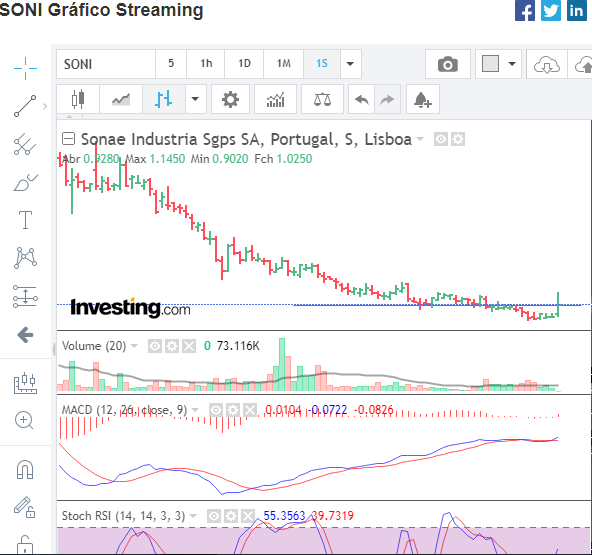This screenshot has width=592, height=555.
Task: Share chart on Twitter
Action: [x=550, y=10]
